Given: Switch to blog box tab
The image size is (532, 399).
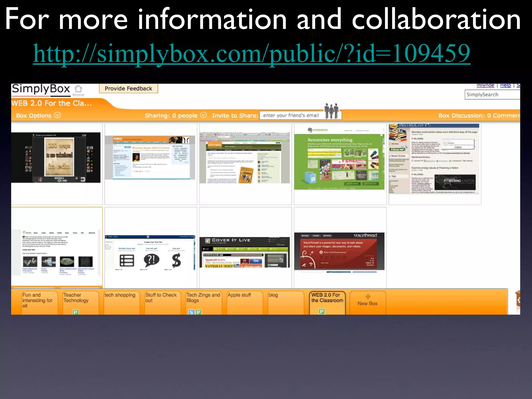Looking at the screenshot, I should click(x=286, y=303).
